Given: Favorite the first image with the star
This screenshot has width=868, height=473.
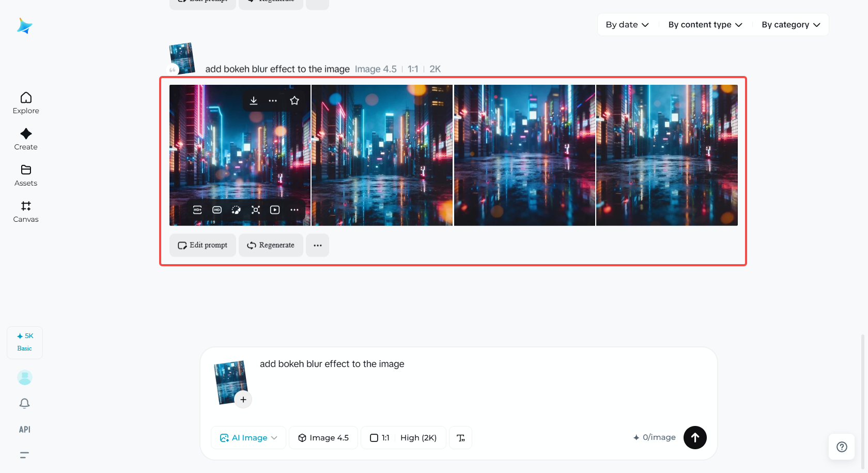Looking at the screenshot, I should coord(295,101).
